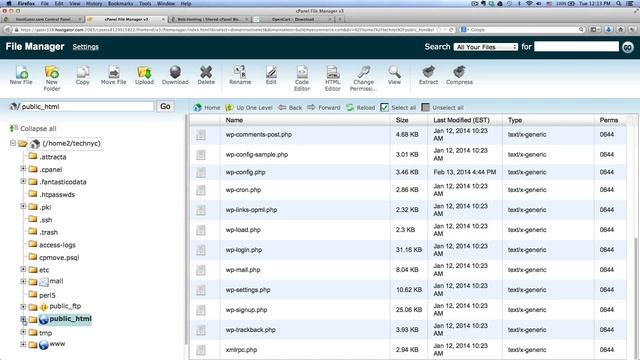
Task: Navigate Up One Level
Action: click(x=249, y=108)
